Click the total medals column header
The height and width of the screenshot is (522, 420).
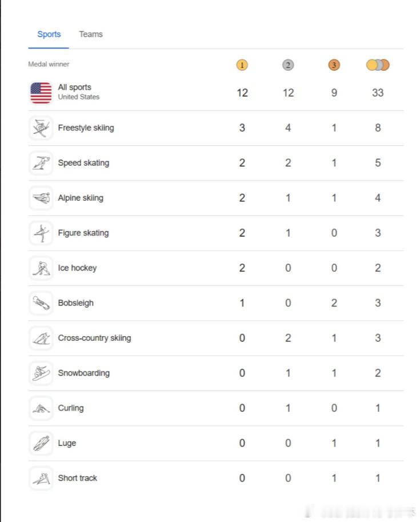coord(378,65)
